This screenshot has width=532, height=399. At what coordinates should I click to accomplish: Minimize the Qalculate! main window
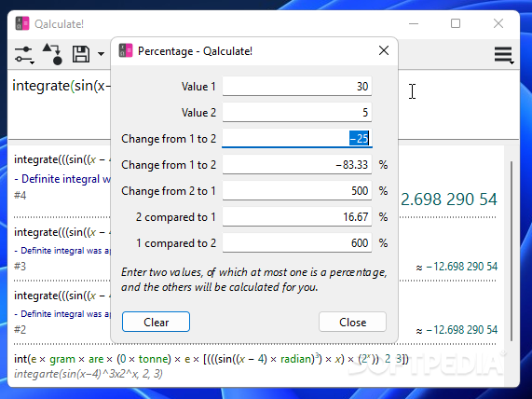point(414,23)
